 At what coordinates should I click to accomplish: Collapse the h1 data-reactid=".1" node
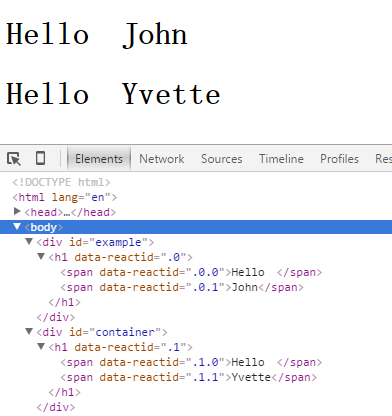pos(41,346)
